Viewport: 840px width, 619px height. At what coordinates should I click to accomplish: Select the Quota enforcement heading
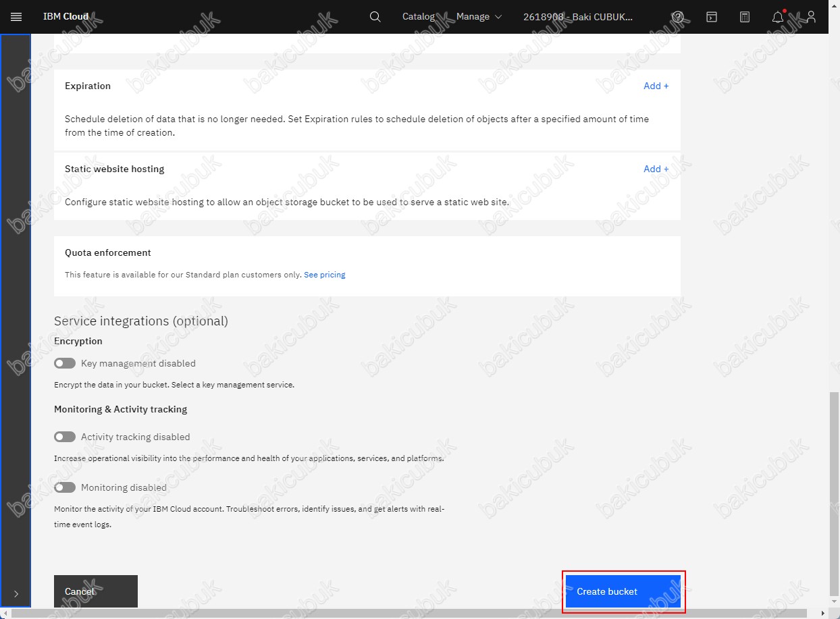[x=108, y=252]
